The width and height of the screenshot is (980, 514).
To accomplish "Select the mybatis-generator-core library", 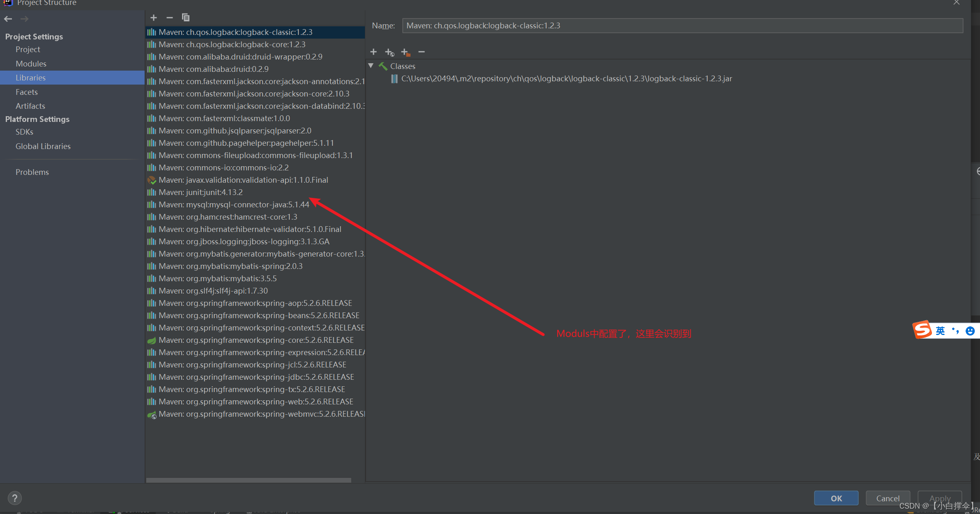I will click(255, 254).
